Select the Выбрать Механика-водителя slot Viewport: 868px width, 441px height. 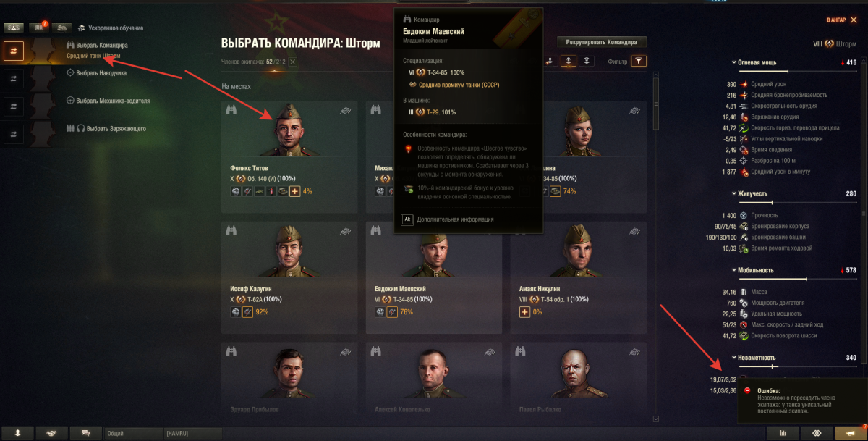point(108,101)
